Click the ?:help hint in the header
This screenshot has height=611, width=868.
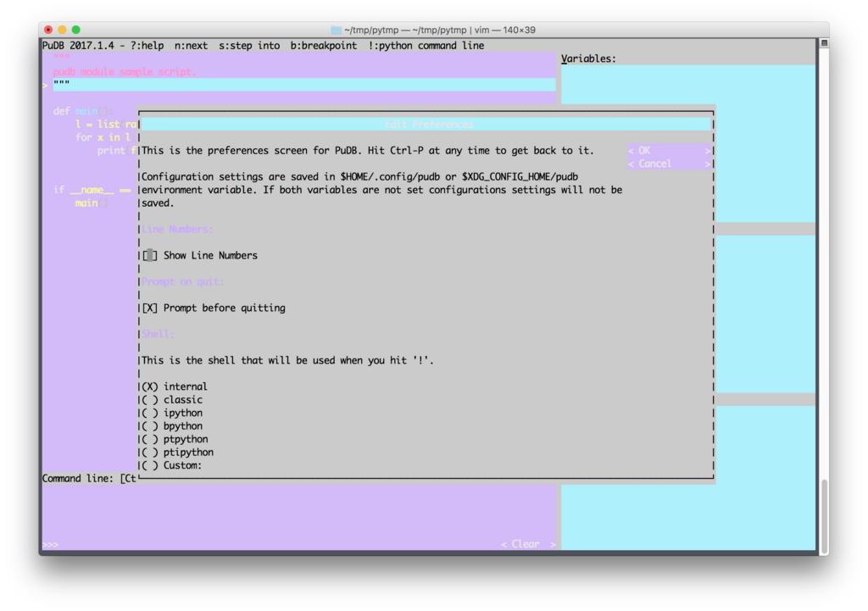[147, 46]
